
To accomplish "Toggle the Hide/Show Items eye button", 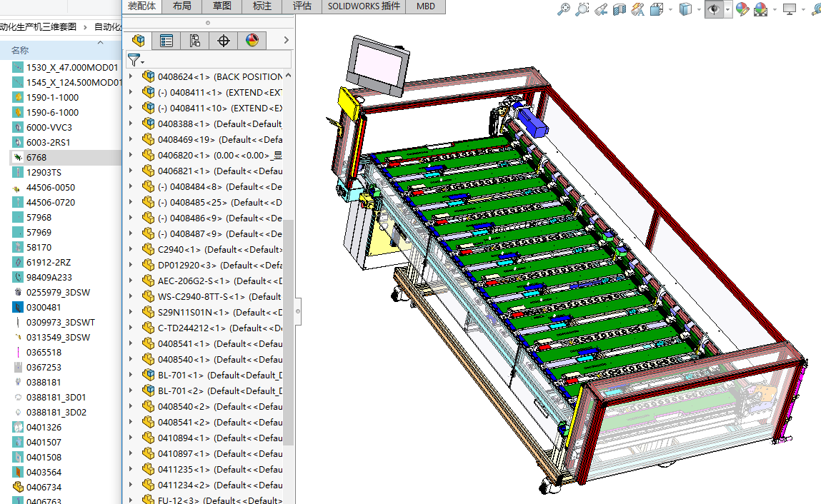I will [712, 9].
